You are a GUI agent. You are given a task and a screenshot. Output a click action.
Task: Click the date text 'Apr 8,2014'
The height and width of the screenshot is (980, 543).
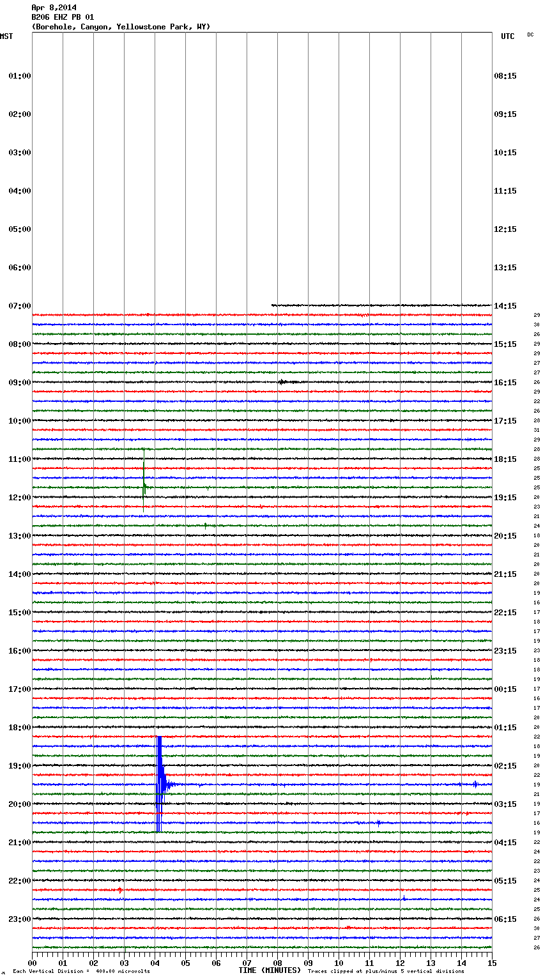(54, 8)
